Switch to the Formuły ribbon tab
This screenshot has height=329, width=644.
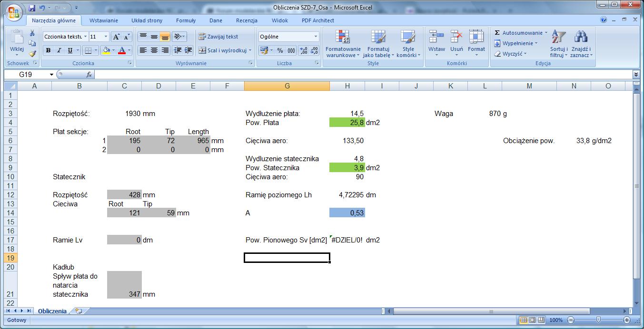186,20
